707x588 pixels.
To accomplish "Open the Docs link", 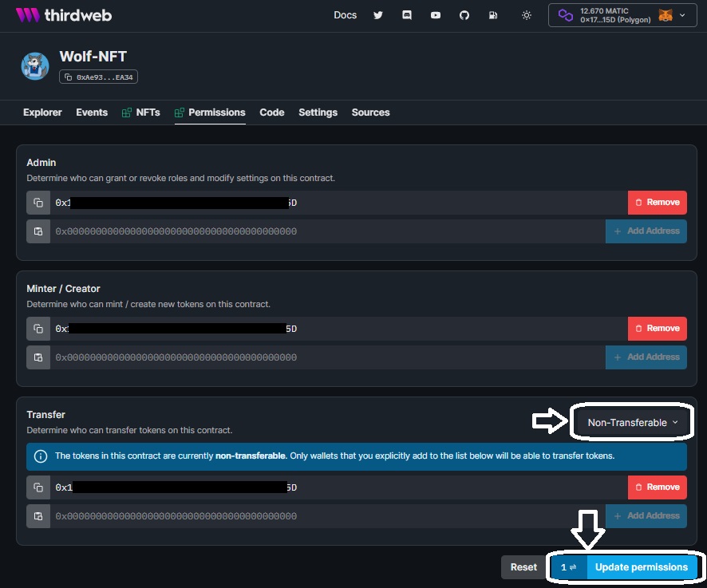I will click(x=345, y=15).
